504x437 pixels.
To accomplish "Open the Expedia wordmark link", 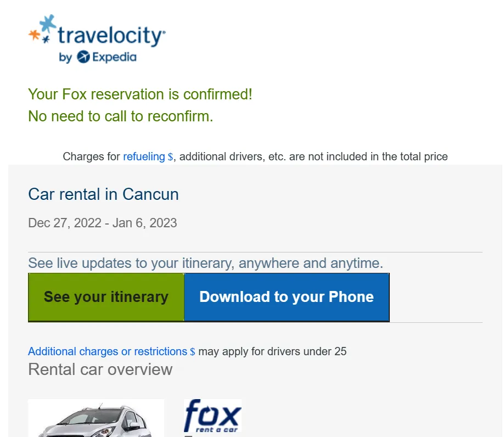I will 114,57.
